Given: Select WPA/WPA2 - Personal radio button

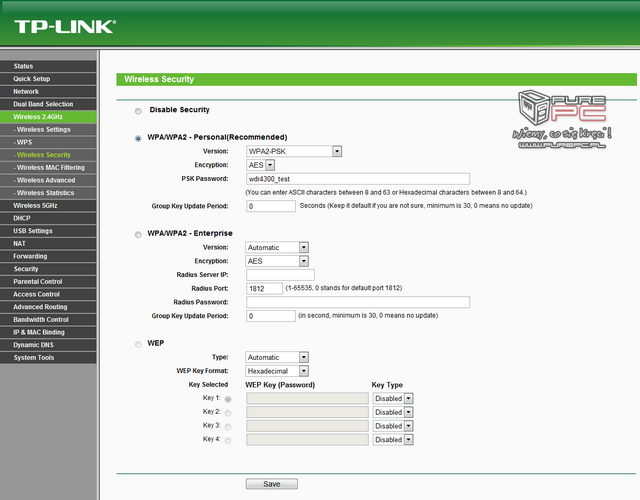Looking at the screenshot, I should point(138,138).
